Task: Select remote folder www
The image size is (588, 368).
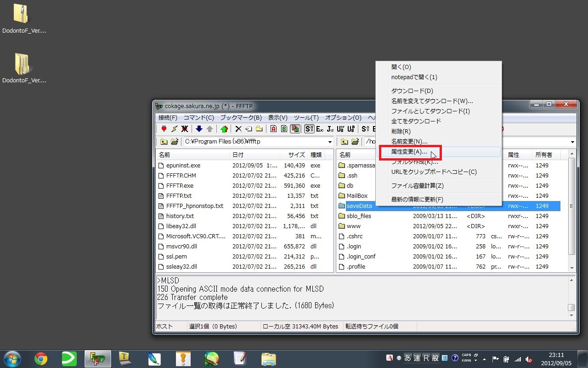Action: pos(353,226)
